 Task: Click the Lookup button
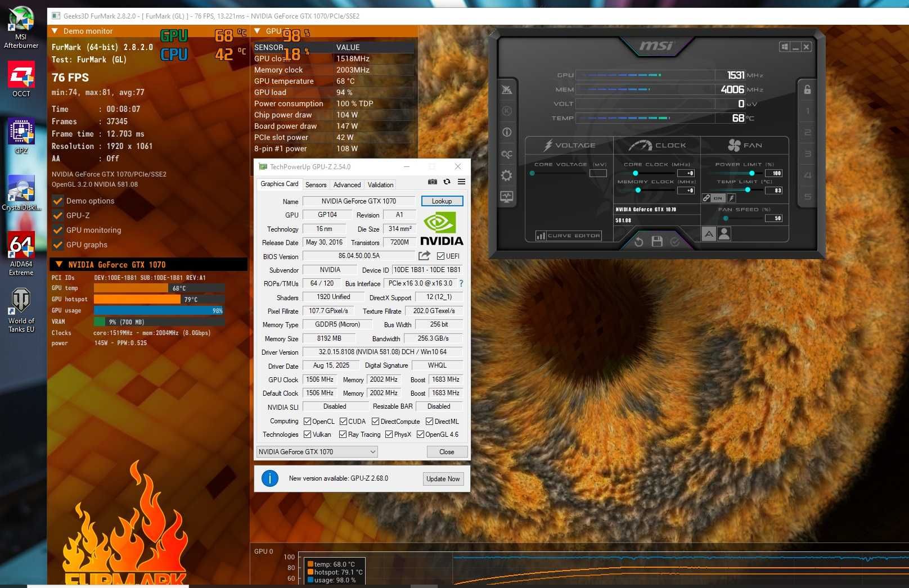pyautogui.click(x=442, y=201)
